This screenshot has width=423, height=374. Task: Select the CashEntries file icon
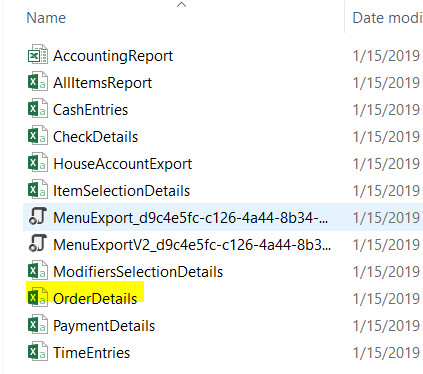pyautogui.click(x=38, y=108)
